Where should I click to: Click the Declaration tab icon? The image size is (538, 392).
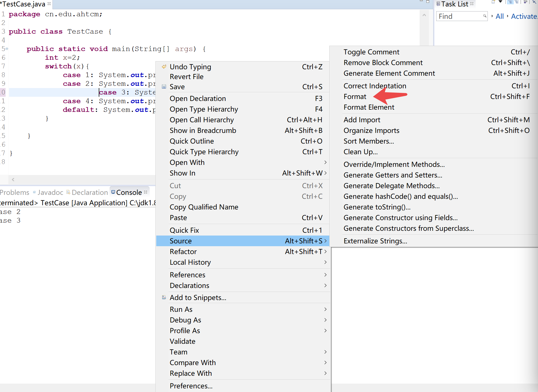coord(68,192)
